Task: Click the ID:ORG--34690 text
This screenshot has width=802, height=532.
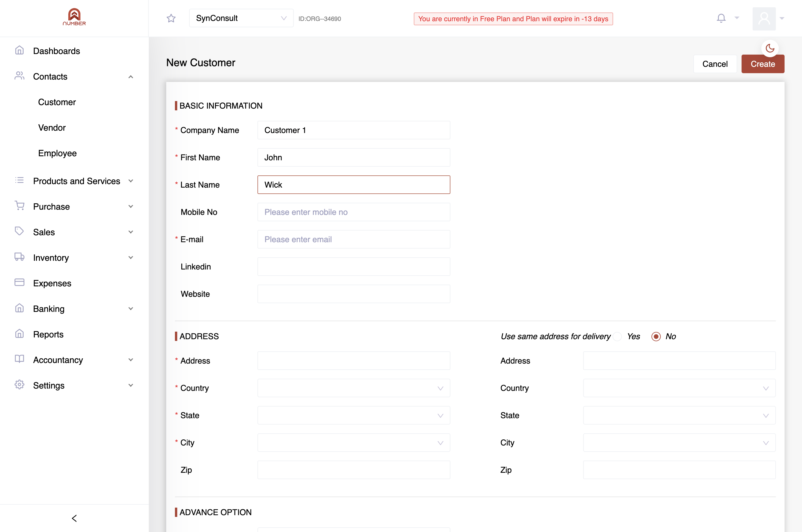Action: tap(320, 19)
